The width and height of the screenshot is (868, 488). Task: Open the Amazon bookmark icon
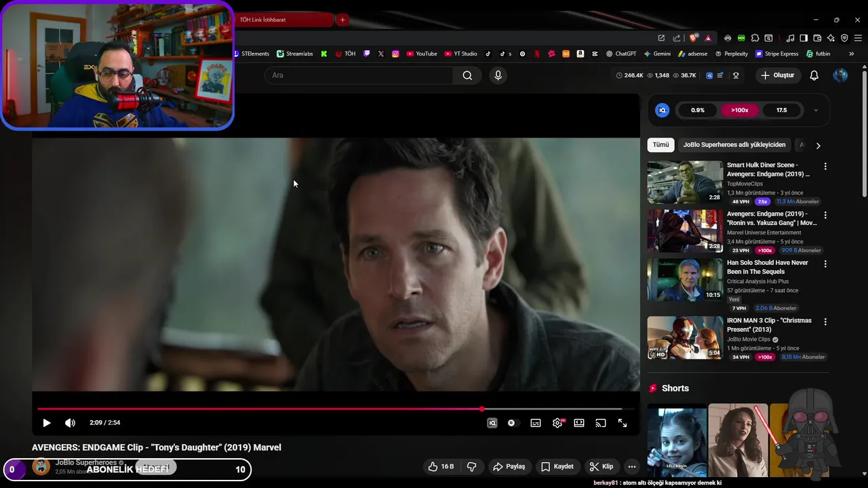coord(580,54)
